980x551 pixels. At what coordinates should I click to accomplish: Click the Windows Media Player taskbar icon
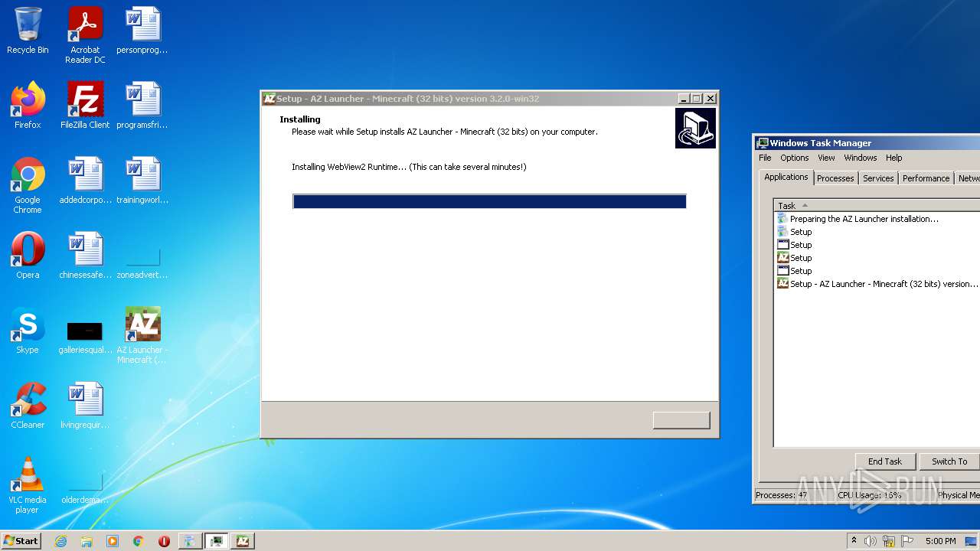coord(113,541)
